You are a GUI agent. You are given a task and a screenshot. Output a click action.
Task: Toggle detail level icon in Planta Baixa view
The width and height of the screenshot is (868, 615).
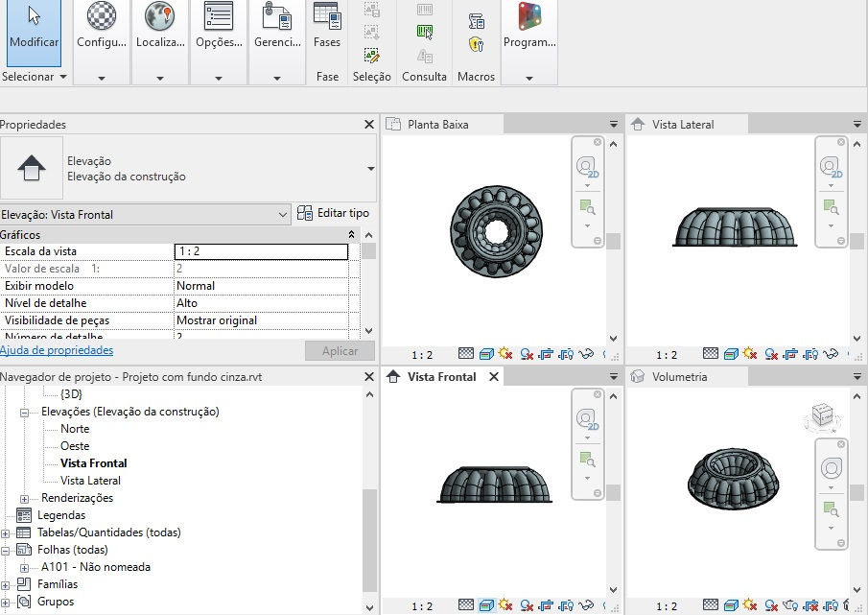point(467,354)
